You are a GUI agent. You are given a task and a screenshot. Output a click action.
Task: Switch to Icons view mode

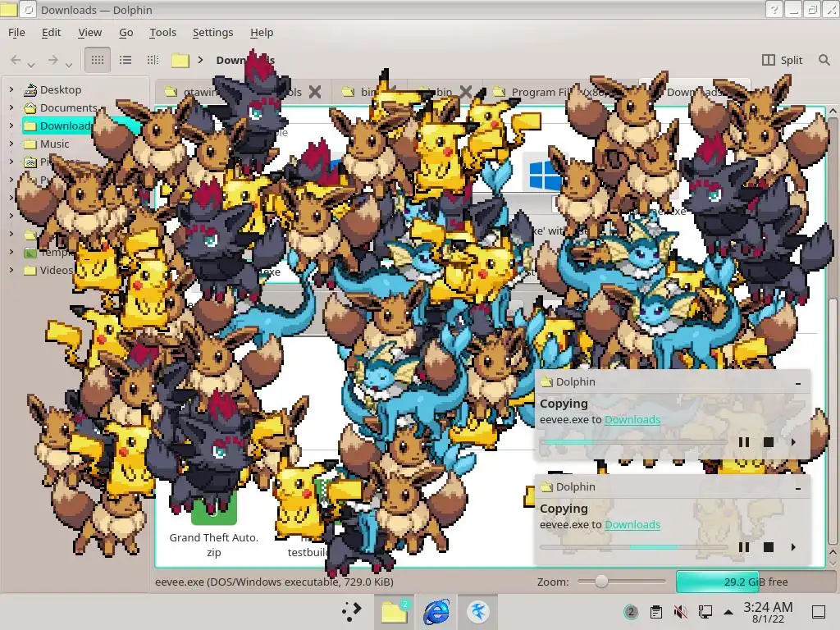98,60
